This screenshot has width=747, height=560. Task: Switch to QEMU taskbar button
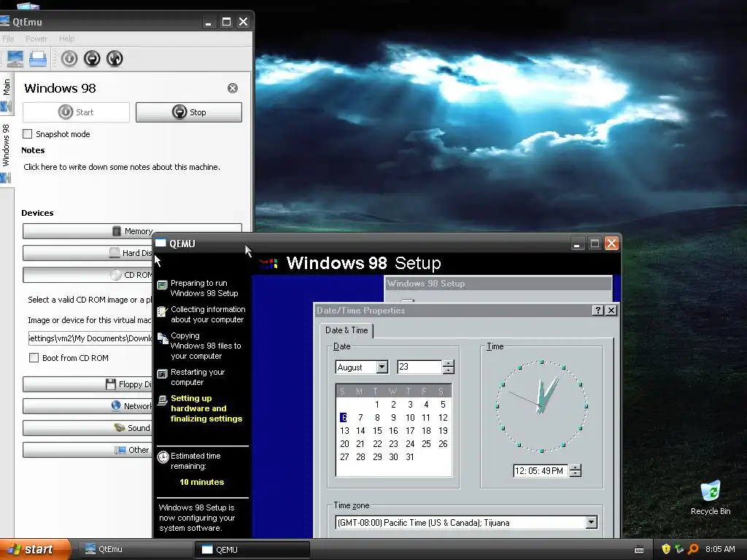click(252, 550)
